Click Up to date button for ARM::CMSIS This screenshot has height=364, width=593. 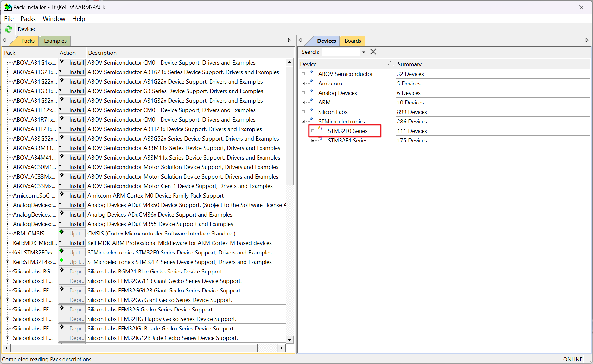point(72,234)
